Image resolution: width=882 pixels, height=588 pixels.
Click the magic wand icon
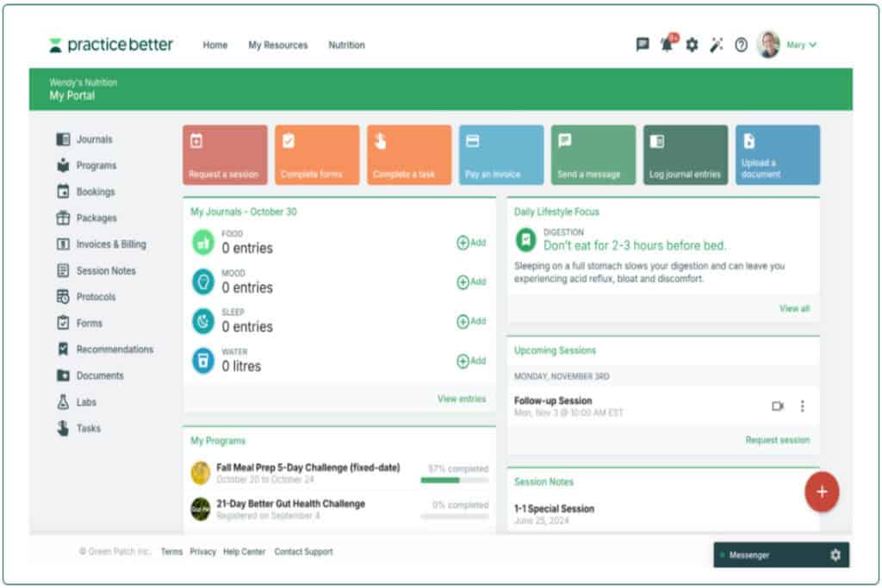(716, 45)
